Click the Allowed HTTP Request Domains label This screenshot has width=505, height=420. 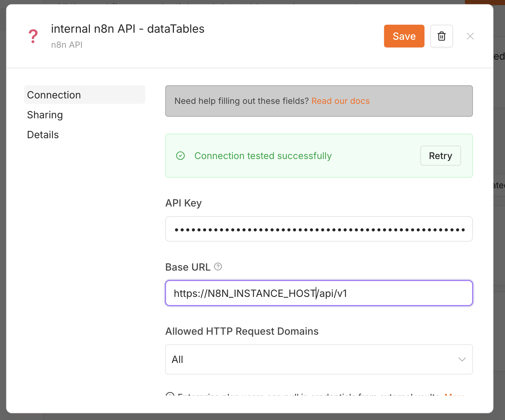(242, 331)
